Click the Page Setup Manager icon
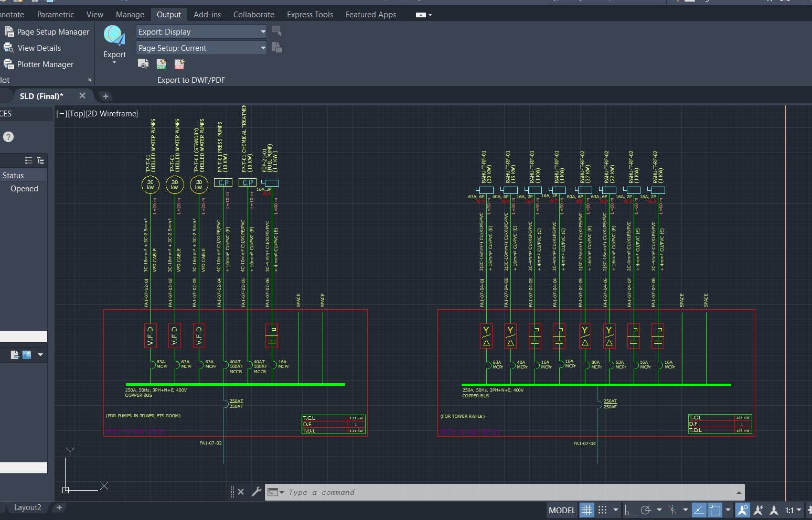The height and width of the screenshot is (520, 812). [8, 31]
